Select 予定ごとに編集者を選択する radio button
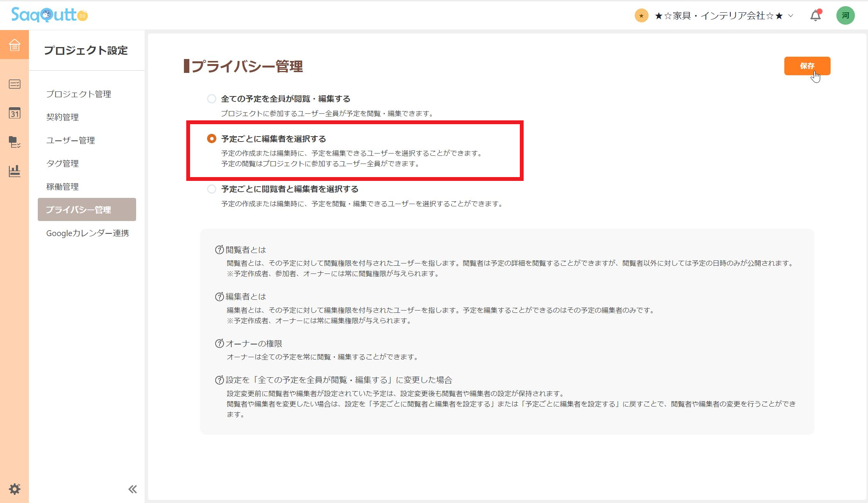The width and height of the screenshot is (868, 503). click(212, 138)
